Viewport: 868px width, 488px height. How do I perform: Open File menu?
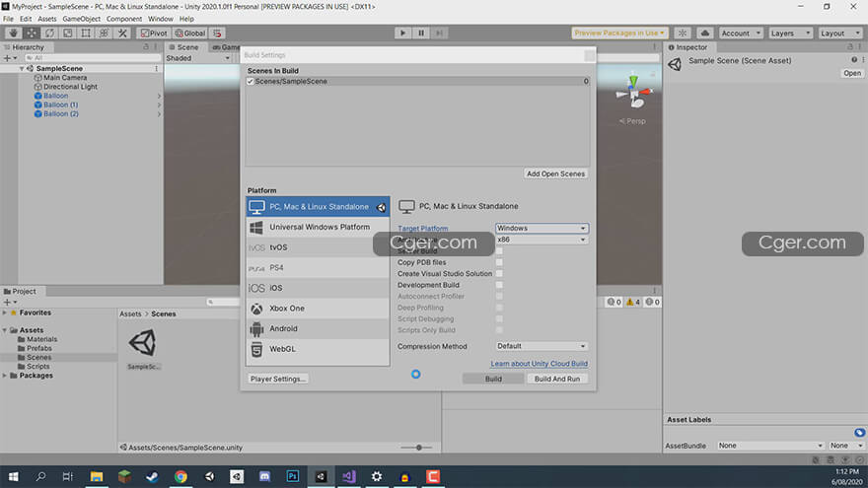pos(8,19)
